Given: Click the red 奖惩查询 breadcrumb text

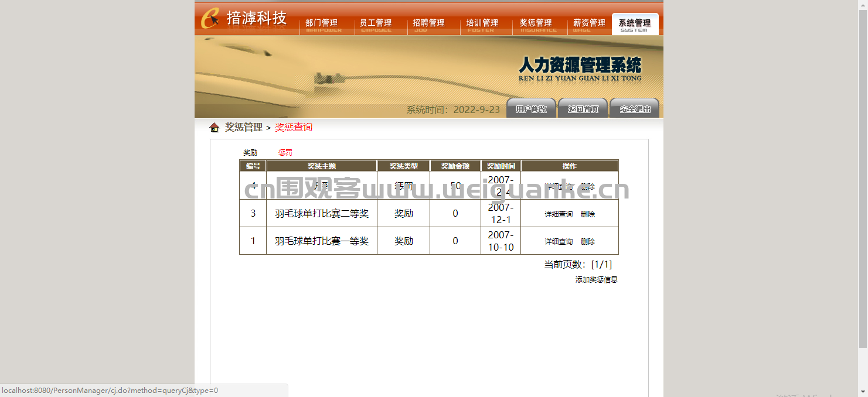Looking at the screenshot, I should pos(294,127).
